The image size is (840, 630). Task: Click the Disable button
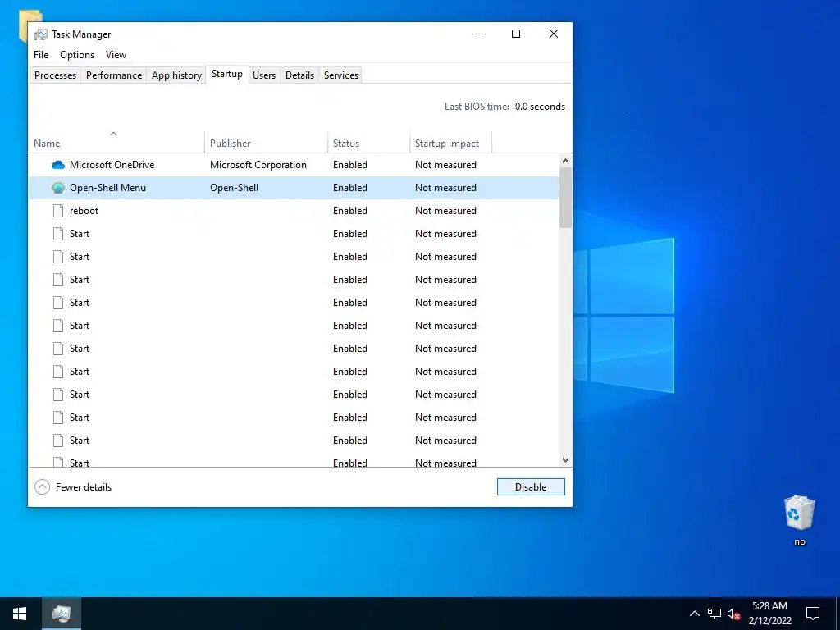531,487
